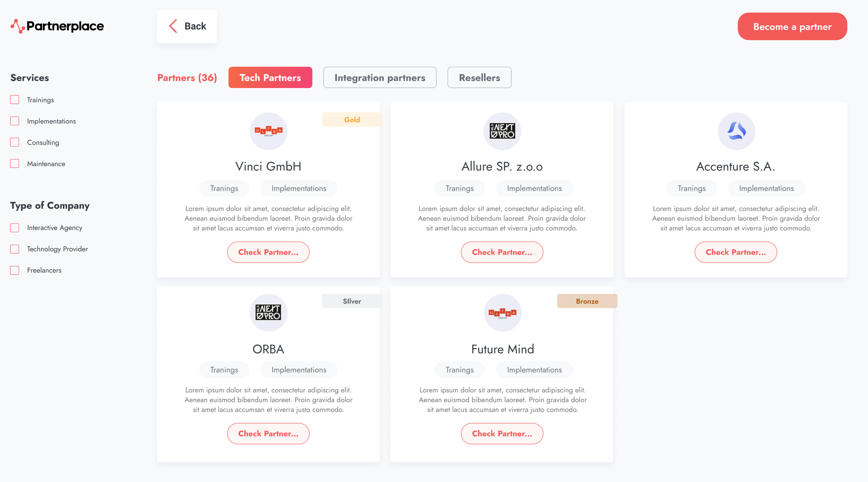The height and width of the screenshot is (482, 868).
Task: Click the Gold badge on Vinci GmbH
Action: (352, 120)
